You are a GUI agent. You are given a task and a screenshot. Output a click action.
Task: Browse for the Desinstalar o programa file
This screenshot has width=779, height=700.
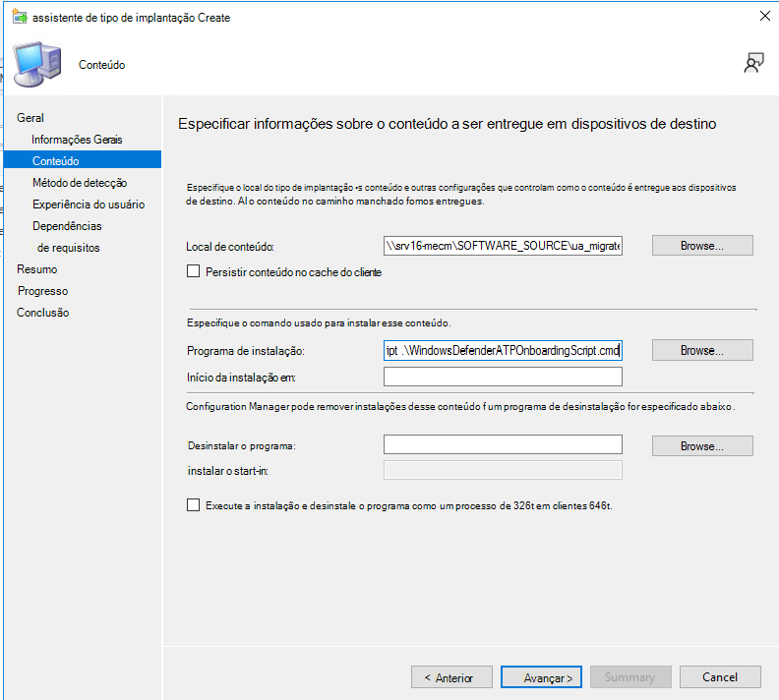point(702,445)
